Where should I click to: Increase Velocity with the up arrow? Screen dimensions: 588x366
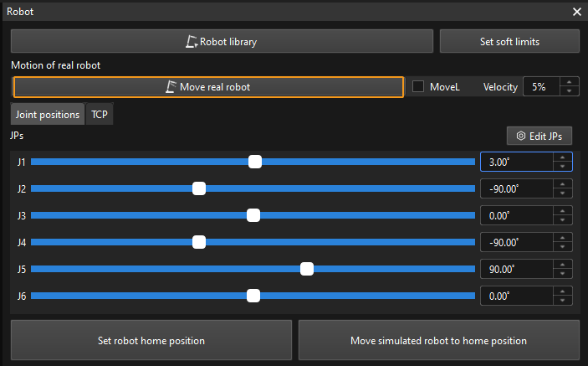[x=569, y=82]
